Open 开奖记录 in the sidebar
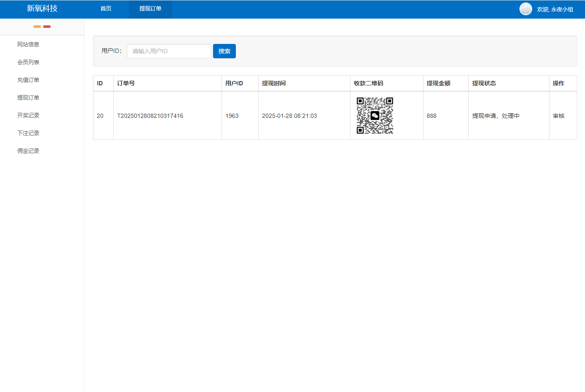 click(28, 115)
